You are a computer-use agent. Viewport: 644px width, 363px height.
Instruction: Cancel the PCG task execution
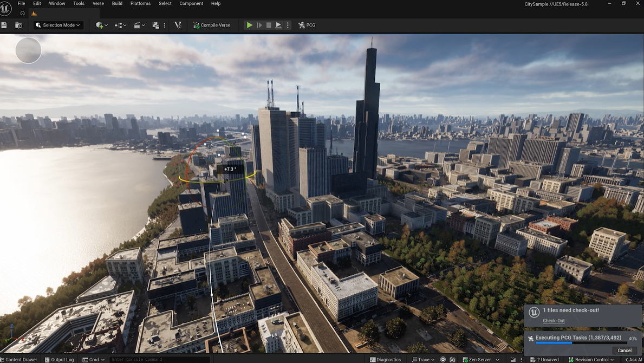click(625, 351)
